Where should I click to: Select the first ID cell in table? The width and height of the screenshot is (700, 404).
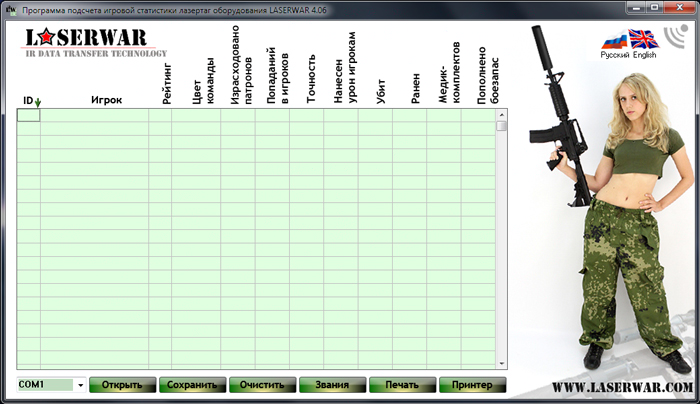[29, 116]
